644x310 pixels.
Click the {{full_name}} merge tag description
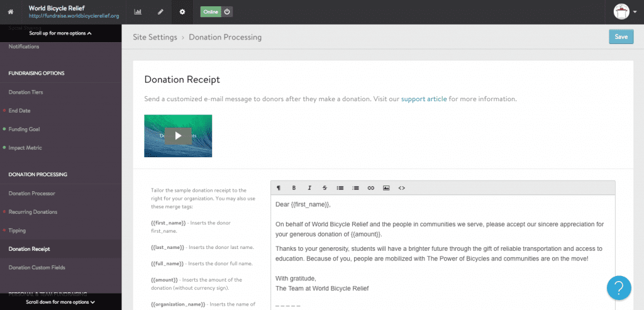tap(202, 263)
